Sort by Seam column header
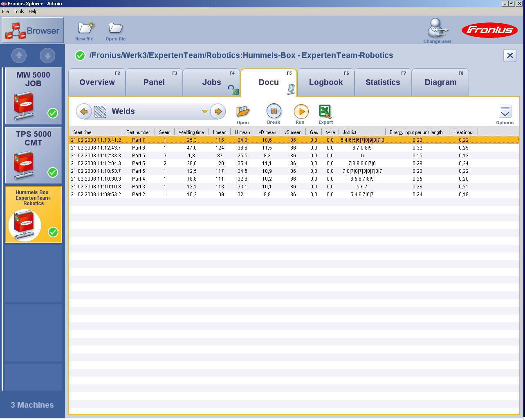 (x=165, y=132)
